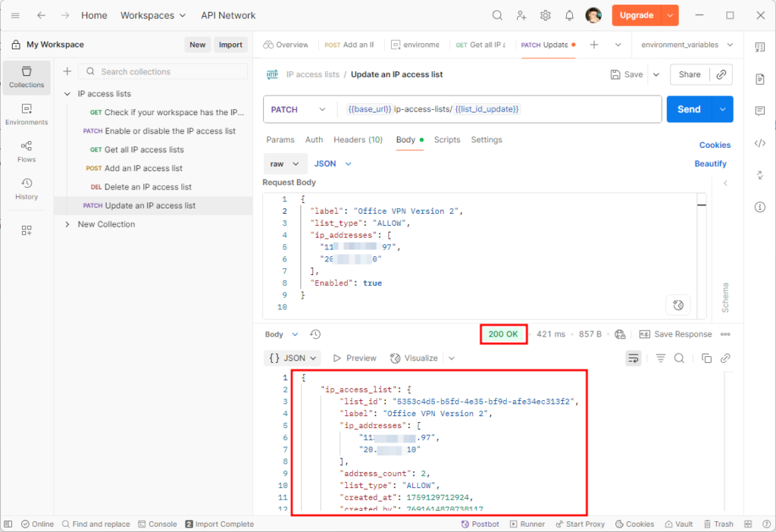Click Start Proxy in status bar

[x=580, y=524]
